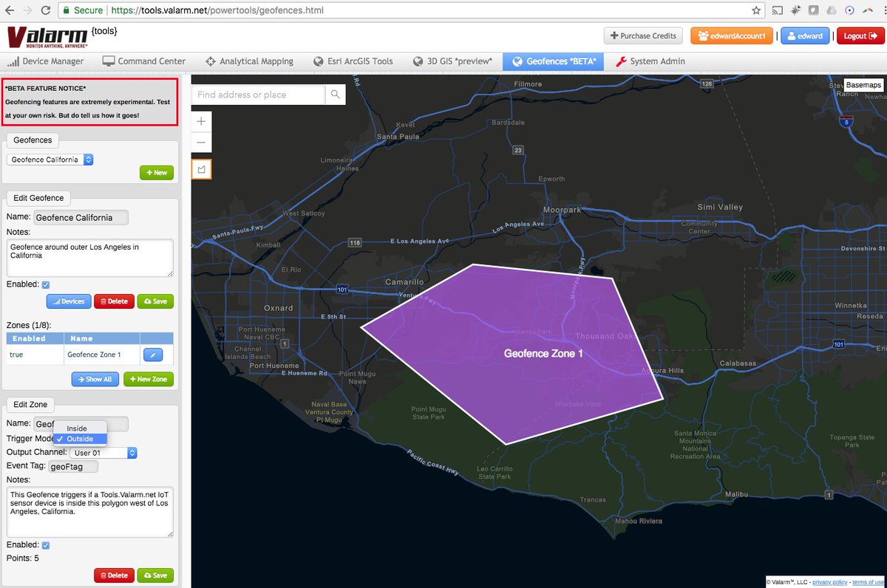Image resolution: width=887 pixels, height=588 pixels.
Task: Open terms of use link
Action: pyautogui.click(x=869, y=582)
